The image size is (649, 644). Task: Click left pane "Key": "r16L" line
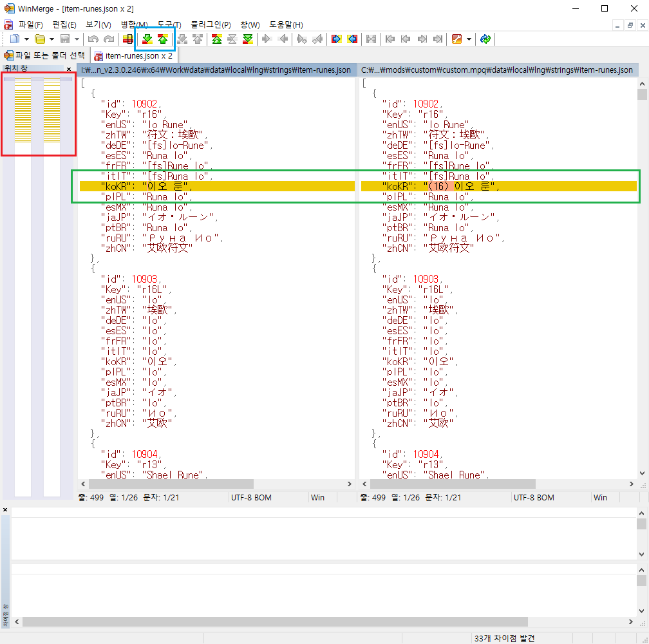pyautogui.click(x=136, y=289)
